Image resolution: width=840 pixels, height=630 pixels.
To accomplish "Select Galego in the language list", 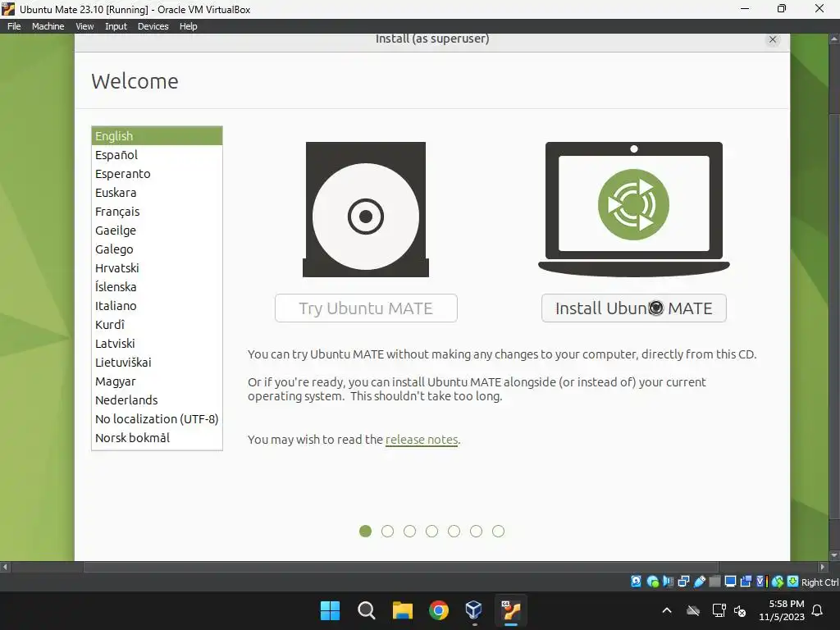I will [157, 249].
